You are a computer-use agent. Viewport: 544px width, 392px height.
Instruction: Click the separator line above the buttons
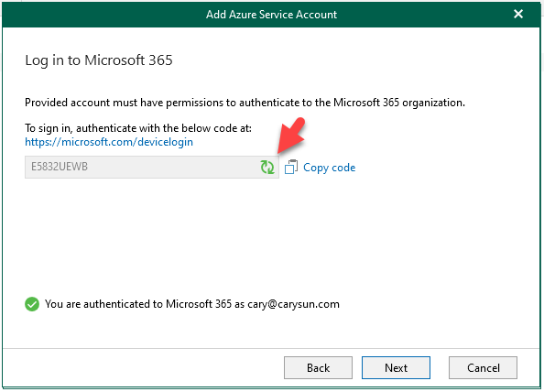[x=271, y=348]
